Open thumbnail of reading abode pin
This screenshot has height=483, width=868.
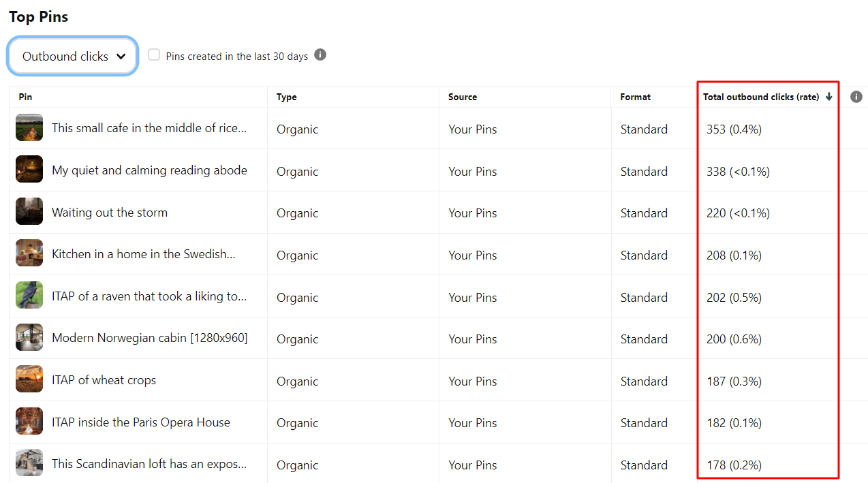29,170
